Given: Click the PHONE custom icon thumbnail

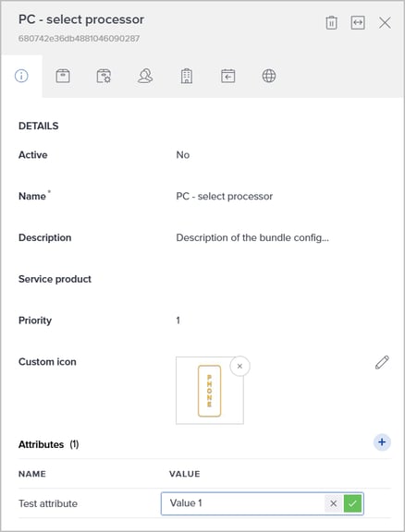Looking at the screenshot, I should tap(210, 391).
